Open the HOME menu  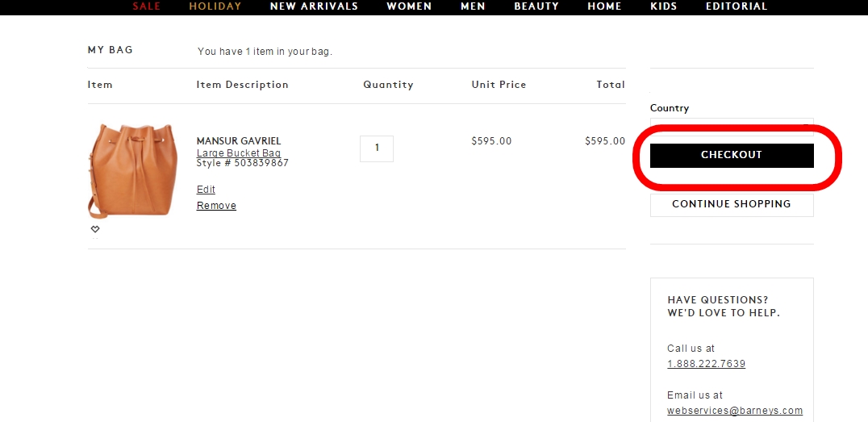[604, 6]
